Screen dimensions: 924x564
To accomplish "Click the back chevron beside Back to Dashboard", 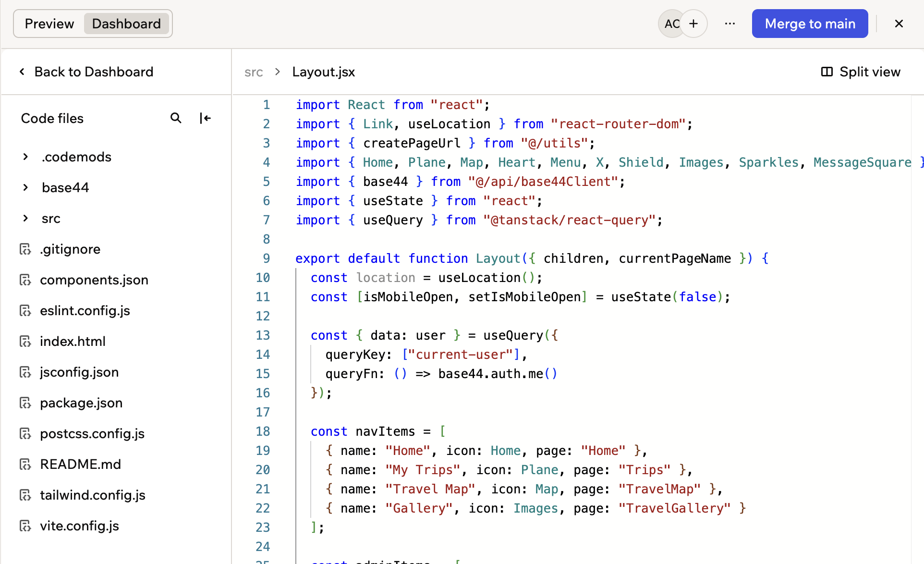I will pos(22,72).
